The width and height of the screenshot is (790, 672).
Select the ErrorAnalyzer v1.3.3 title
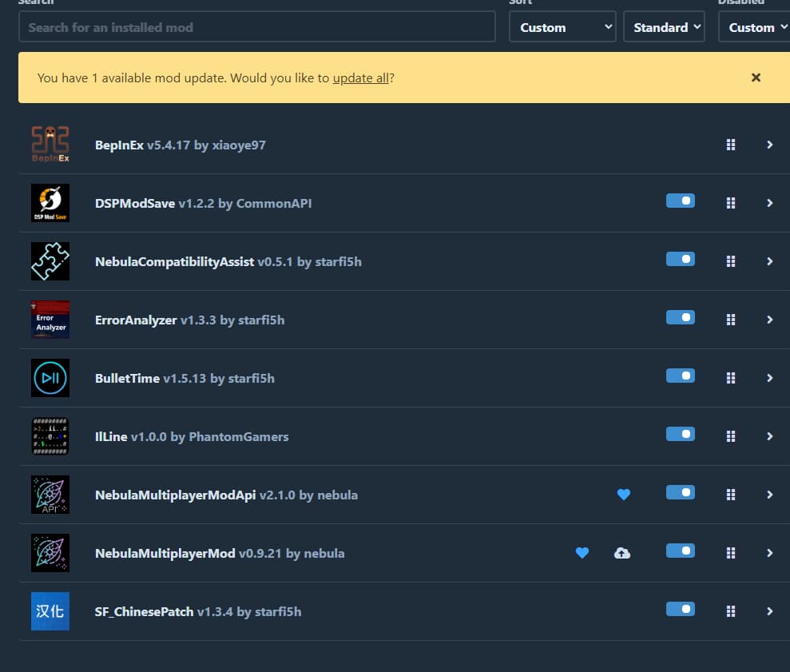click(189, 320)
